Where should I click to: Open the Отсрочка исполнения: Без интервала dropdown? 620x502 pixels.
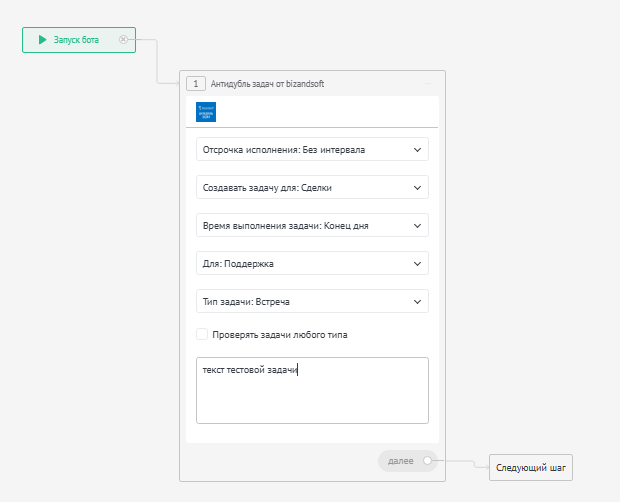312,149
